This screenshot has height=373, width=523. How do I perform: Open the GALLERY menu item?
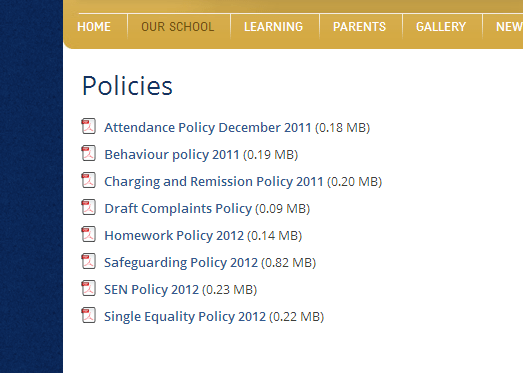point(441,27)
